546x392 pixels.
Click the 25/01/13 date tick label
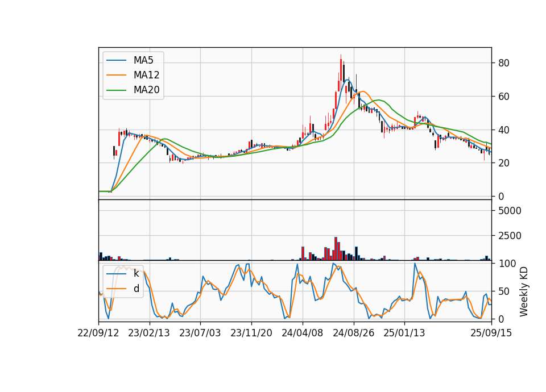point(404,333)
